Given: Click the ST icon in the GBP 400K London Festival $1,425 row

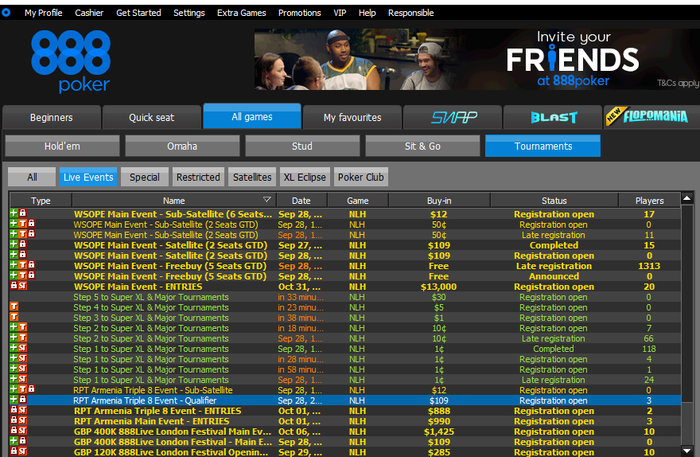Looking at the screenshot, I should (x=22, y=430).
